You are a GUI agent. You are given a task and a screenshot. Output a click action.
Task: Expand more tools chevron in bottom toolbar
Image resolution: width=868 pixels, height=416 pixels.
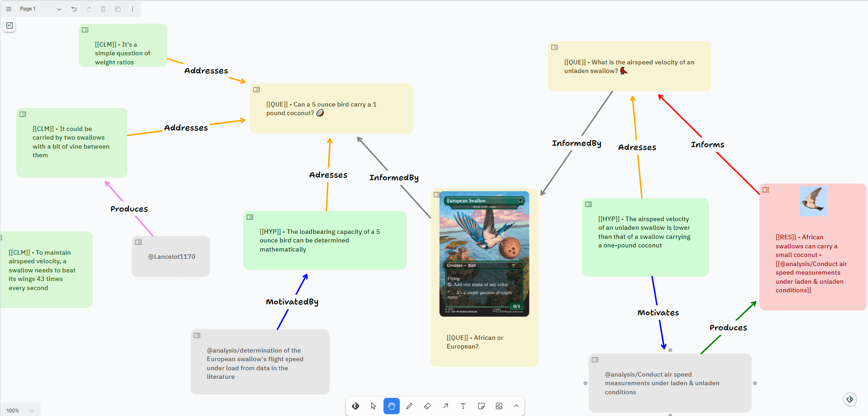coord(516,406)
